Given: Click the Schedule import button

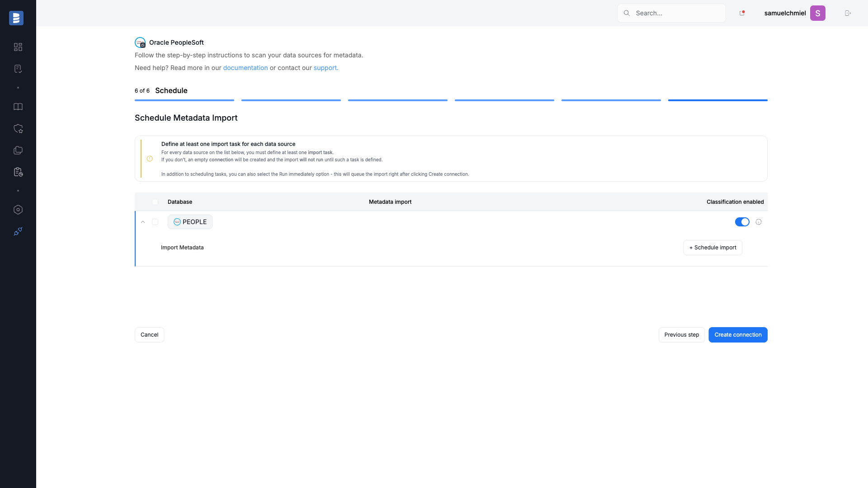Looking at the screenshot, I should [x=712, y=248].
